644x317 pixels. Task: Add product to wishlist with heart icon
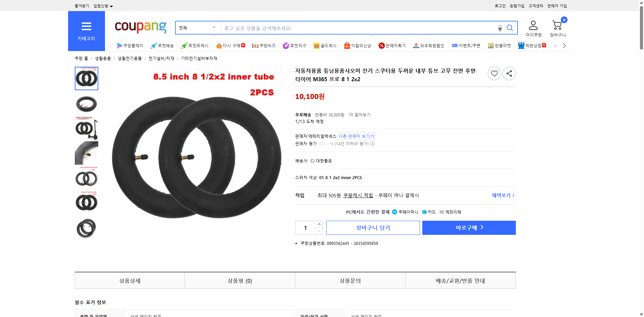(x=494, y=73)
